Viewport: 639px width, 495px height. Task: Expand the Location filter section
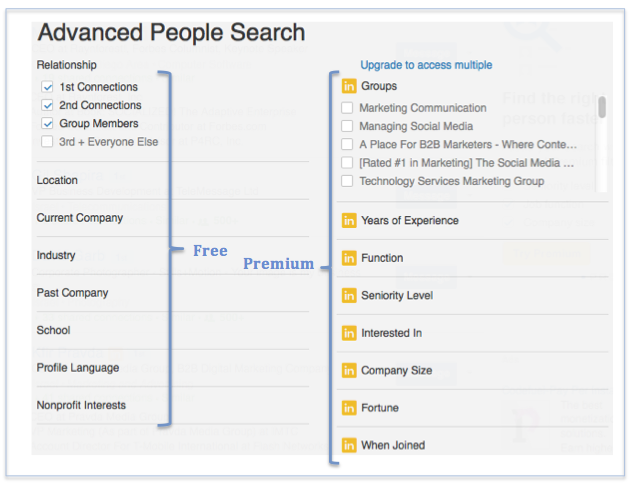[173, 180]
